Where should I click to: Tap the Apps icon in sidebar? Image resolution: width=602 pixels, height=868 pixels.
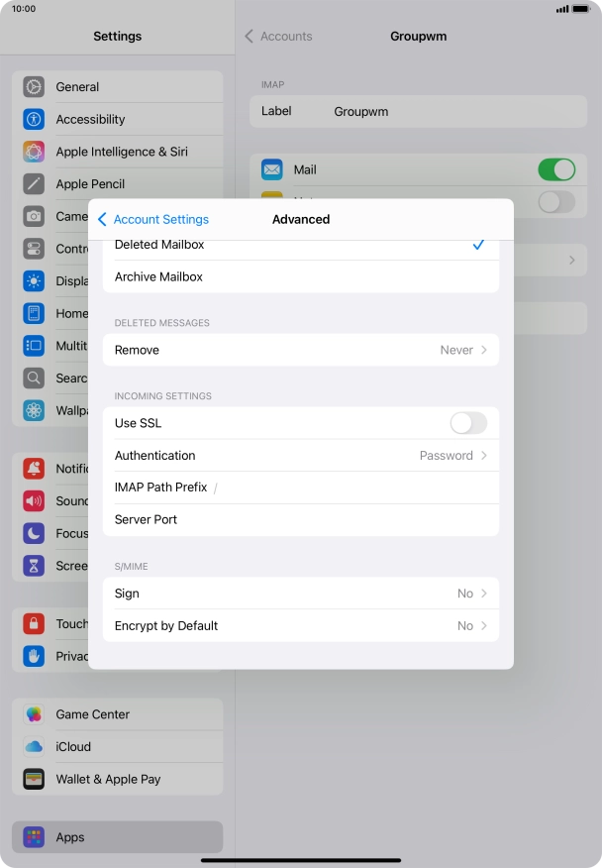pyautogui.click(x=35, y=837)
